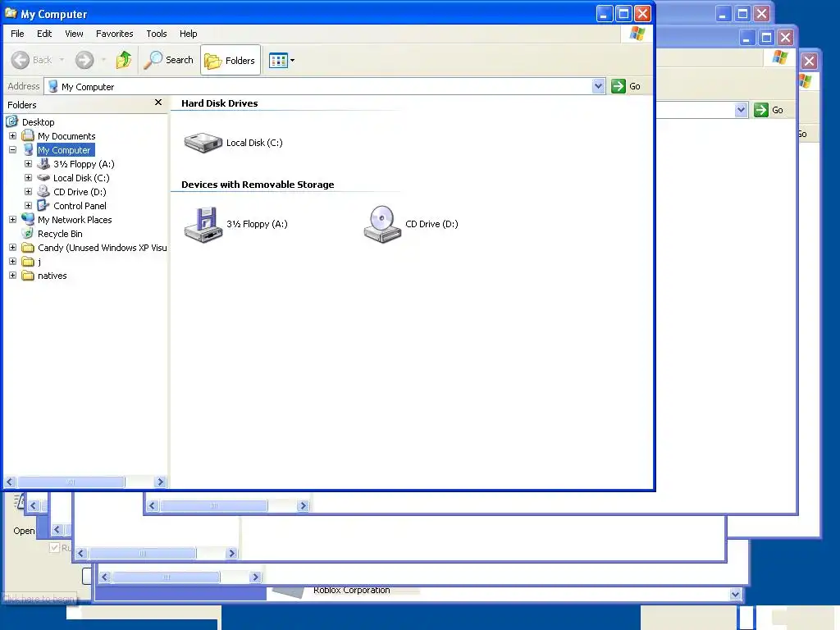Open the Search pane

click(169, 60)
